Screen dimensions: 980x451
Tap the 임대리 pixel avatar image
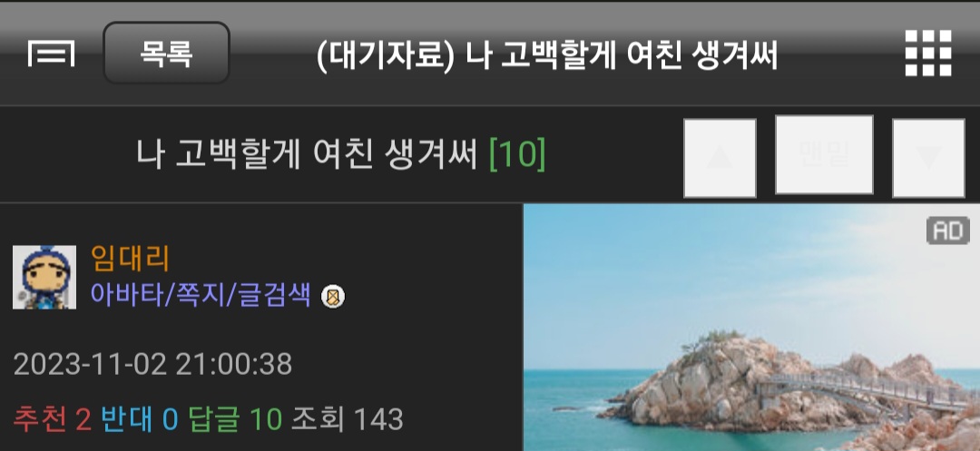tap(44, 277)
